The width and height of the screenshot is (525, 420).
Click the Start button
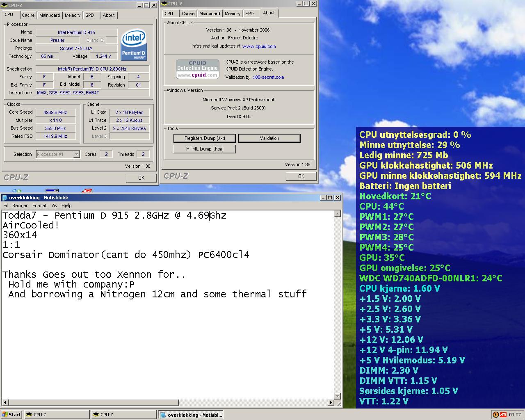click(11, 415)
